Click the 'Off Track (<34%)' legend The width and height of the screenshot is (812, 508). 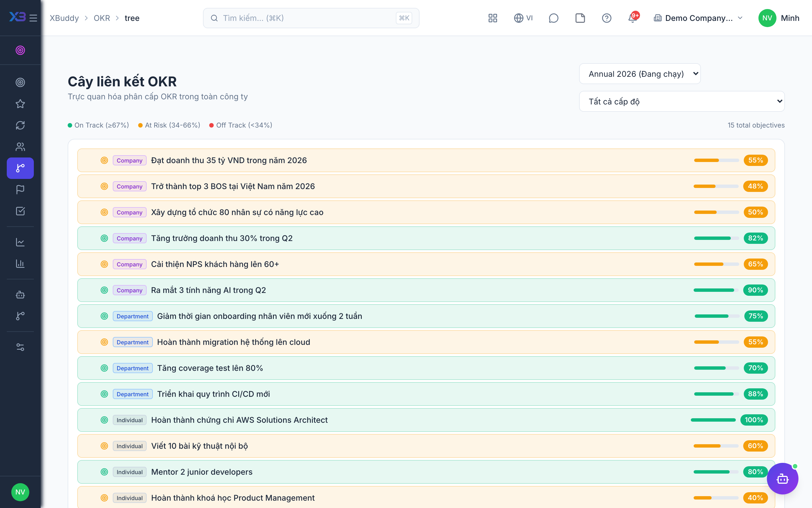pos(240,125)
